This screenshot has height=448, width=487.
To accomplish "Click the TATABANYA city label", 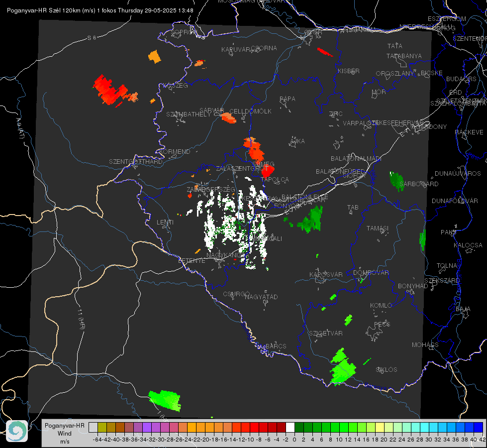I will coord(404,56).
